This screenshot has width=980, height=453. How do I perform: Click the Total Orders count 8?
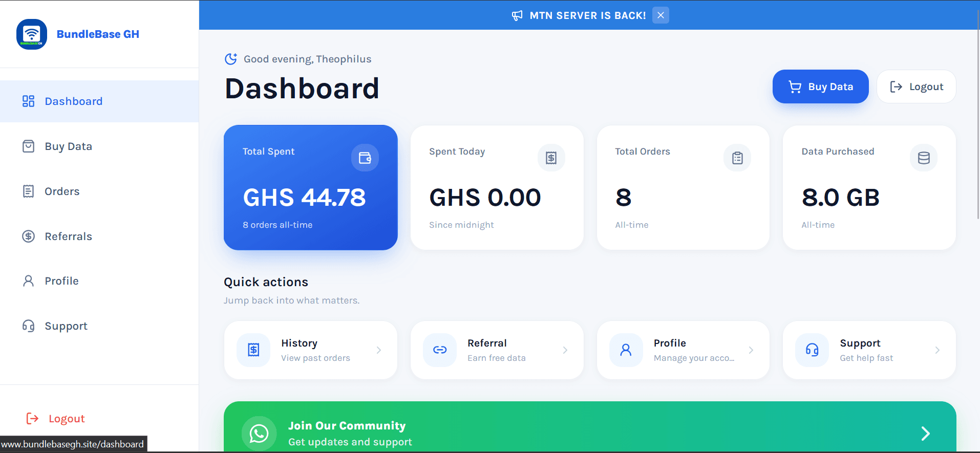pos(623,198)
